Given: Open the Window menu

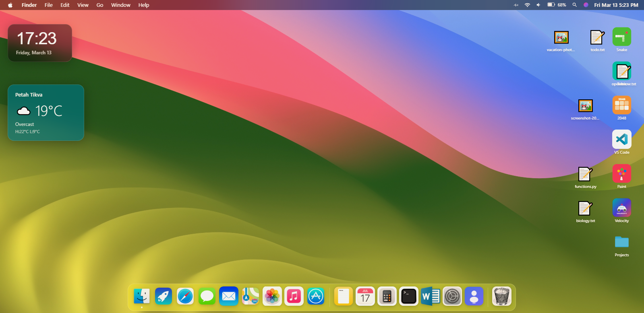Looking at the screenshot, I should pos(121,5).
